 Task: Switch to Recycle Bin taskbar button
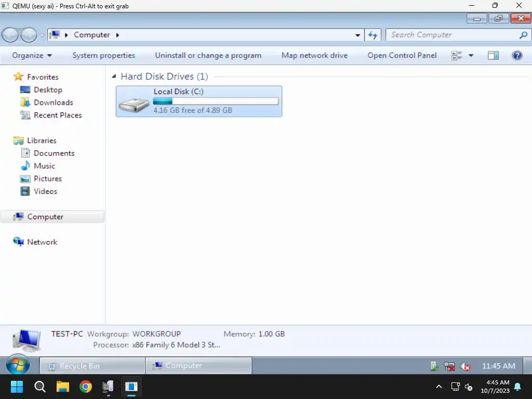92,366
